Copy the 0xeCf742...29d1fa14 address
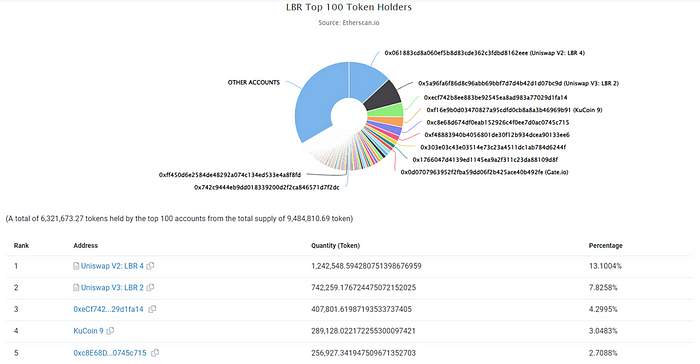The height and width of the screenshot is (364, 700). pos(152,309)
